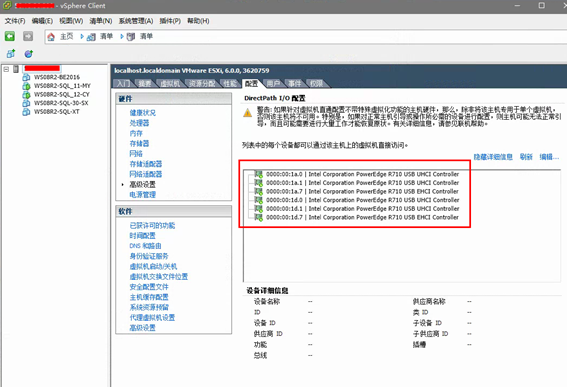This screenshot has height=387, width=567.
Task: Open 网络适配器 hardware settings
Action: click(x=146, y=174)
